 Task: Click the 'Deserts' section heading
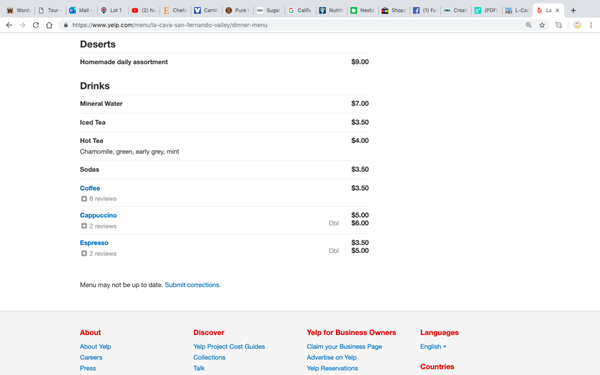(98, 44)
